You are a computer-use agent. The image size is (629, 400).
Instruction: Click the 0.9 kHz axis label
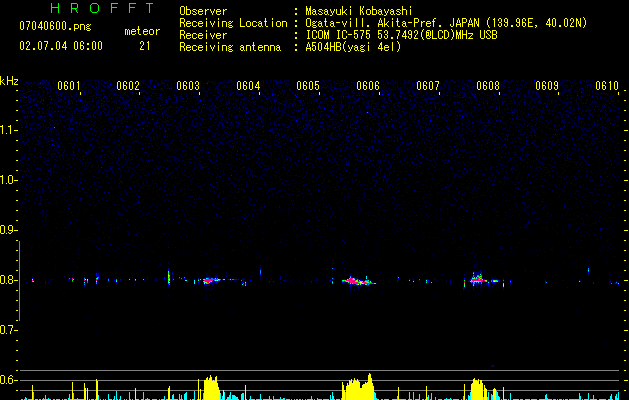8,230
